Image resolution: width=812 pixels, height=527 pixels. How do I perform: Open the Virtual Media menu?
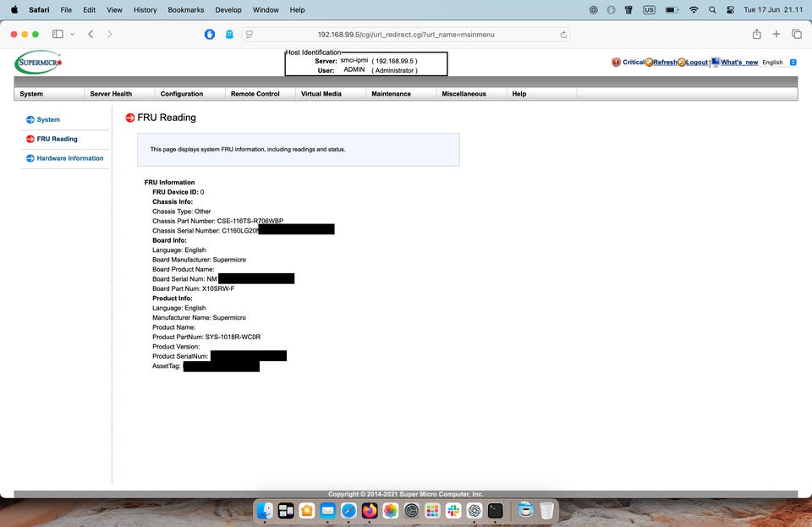pos(331,94)
